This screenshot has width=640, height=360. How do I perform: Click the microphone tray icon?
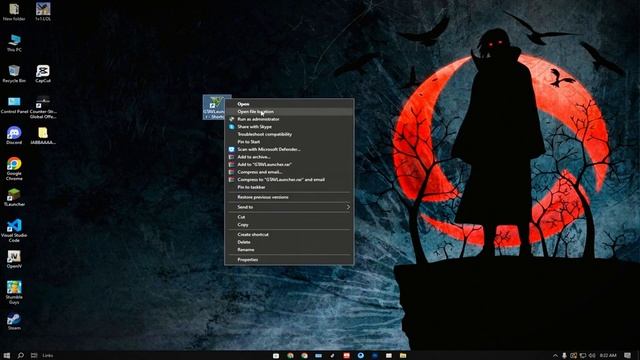pos(564,356)
